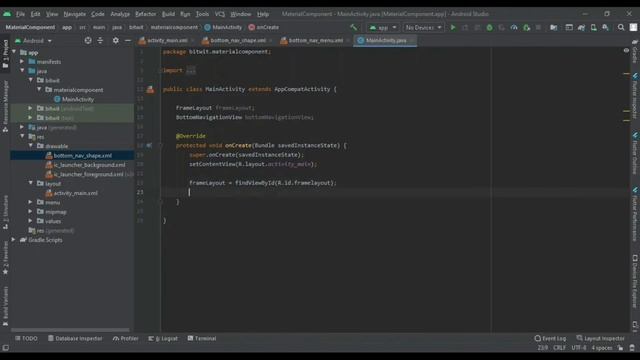The height and width of the screenshot is (360, 640).
Task: Switch to bottom_nav_shape.xml editor tab
Action: pos(235,40)
